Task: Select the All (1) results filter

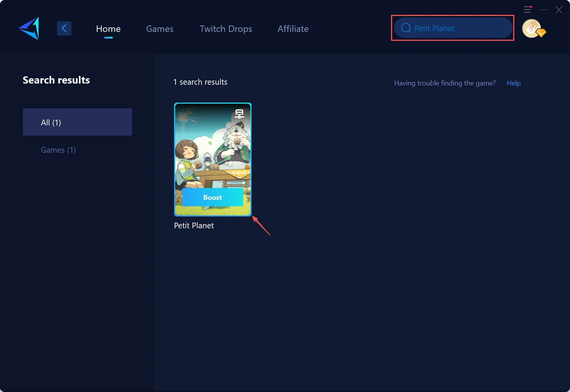Action: (78, 122)
